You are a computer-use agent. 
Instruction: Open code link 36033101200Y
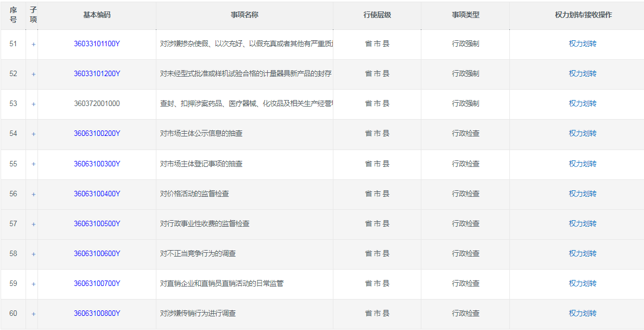(x=97, y=74)
